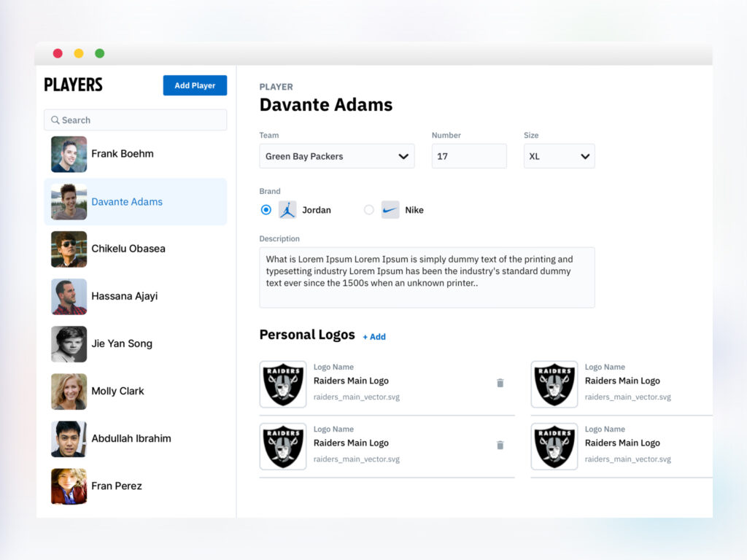The height and width of the screenshot is (560, 747).
Task: Click the bottom-right raiders_main_vector.svg filename
Action: pyautogui.click(x=628, y=459)
